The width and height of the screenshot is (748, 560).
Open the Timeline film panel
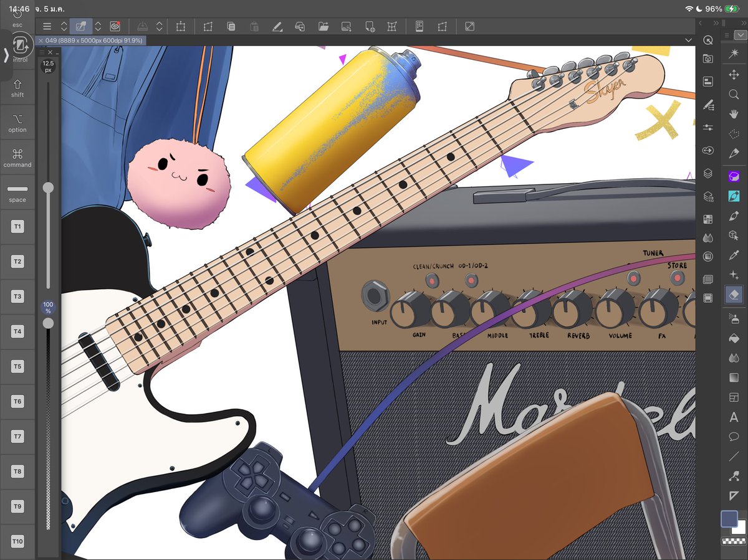tap(707, 298)
